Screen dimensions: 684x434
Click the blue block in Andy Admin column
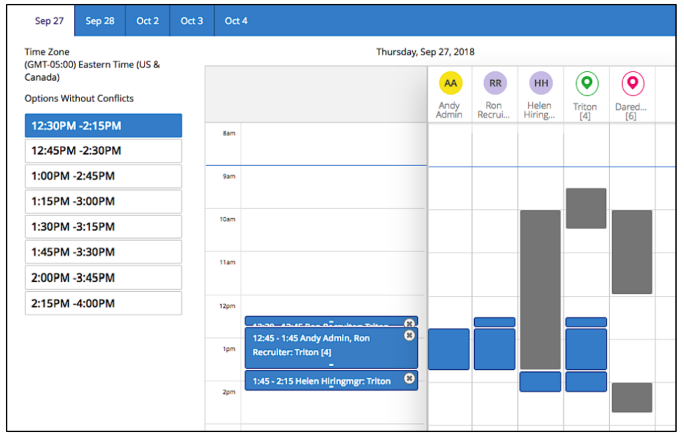coord(448,349)
